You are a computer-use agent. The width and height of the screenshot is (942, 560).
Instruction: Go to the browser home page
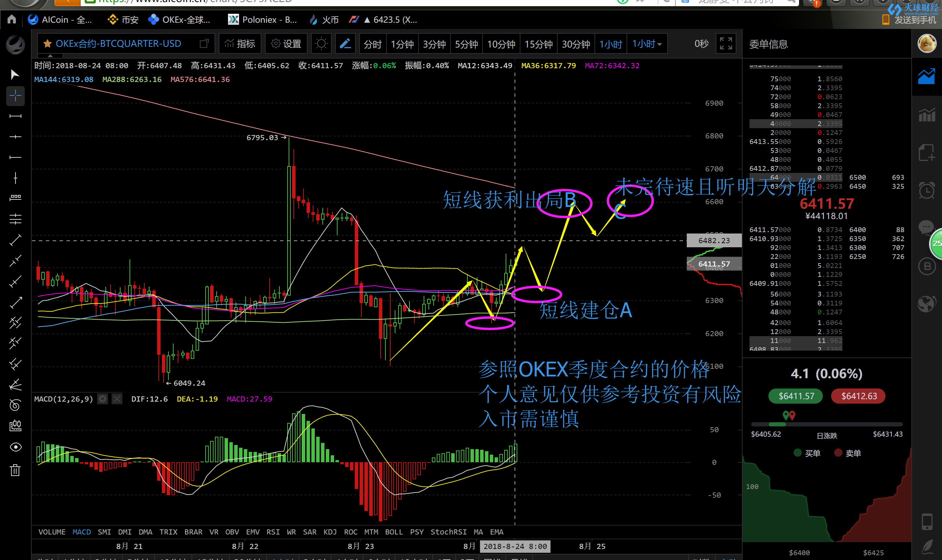pos(12,19)
